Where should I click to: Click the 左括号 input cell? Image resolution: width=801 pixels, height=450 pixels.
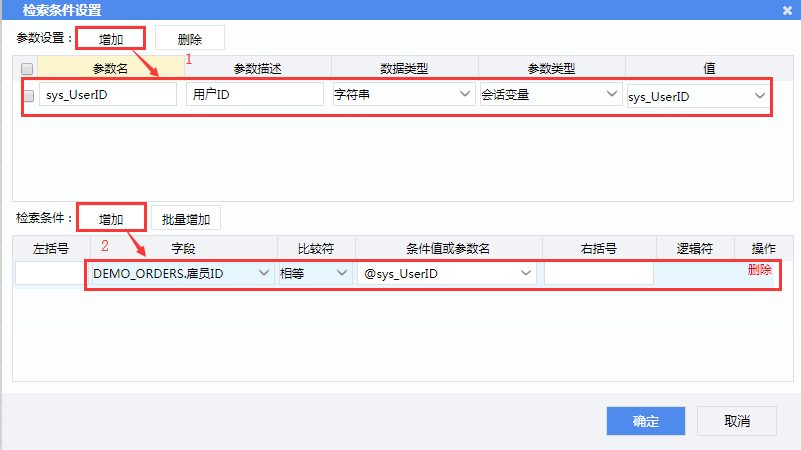[50, 273]
